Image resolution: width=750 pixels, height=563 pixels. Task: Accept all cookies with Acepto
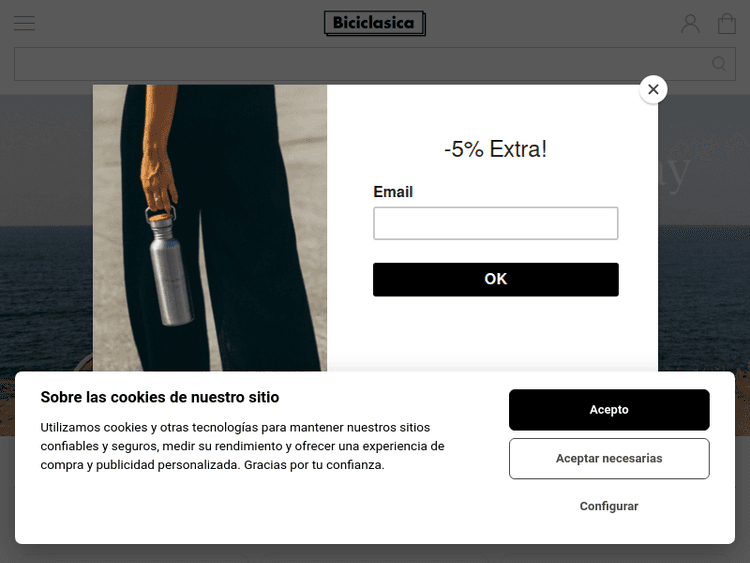point(609,410)
